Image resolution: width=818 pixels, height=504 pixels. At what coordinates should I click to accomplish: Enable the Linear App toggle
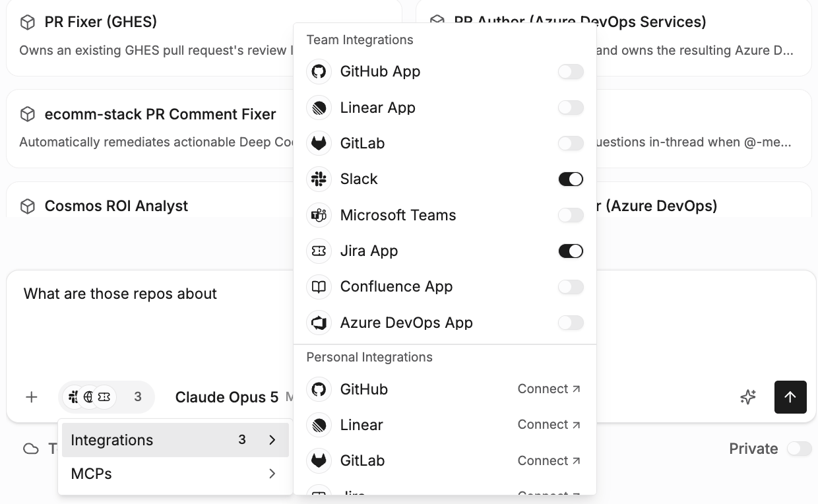571,108
